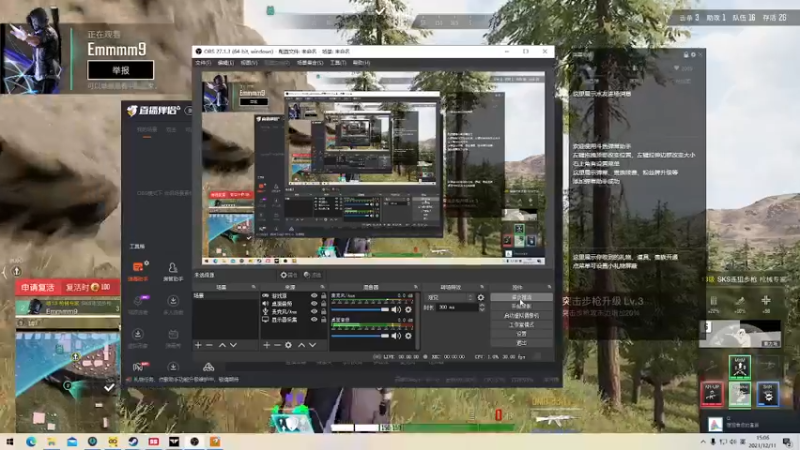The image size is (800, 450).
Task: Toggle the lock icon on the right chat panel
Action: point(686,55)
